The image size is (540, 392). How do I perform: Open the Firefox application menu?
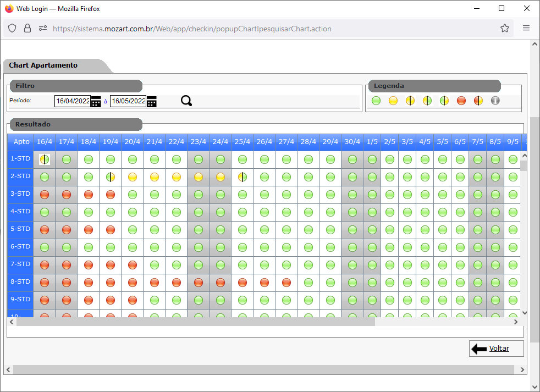(526, 28)
